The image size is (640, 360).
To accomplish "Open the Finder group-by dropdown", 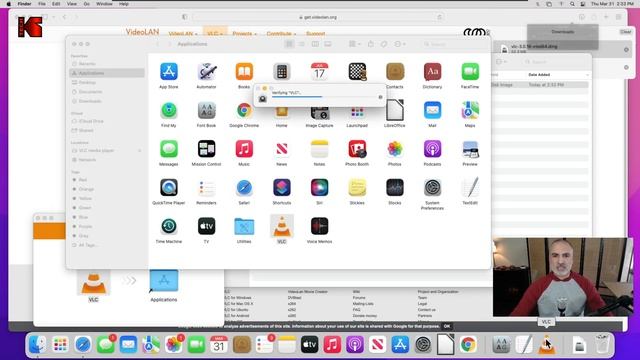I will click(354, 44).
